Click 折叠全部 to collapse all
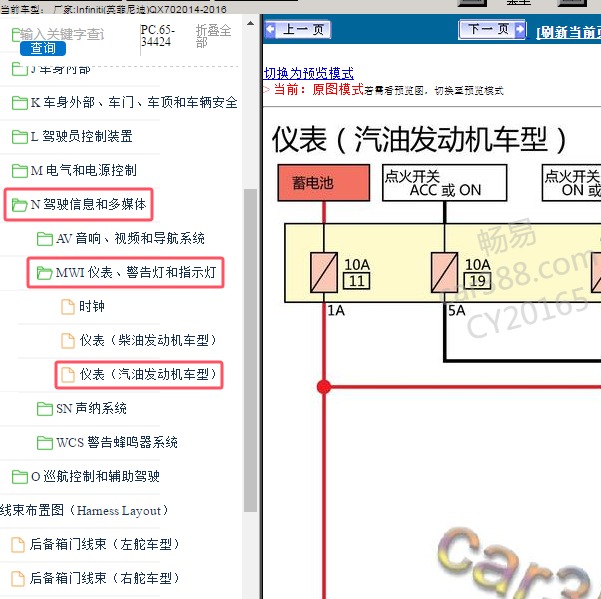The image size is (601, 599). [213, 36]
